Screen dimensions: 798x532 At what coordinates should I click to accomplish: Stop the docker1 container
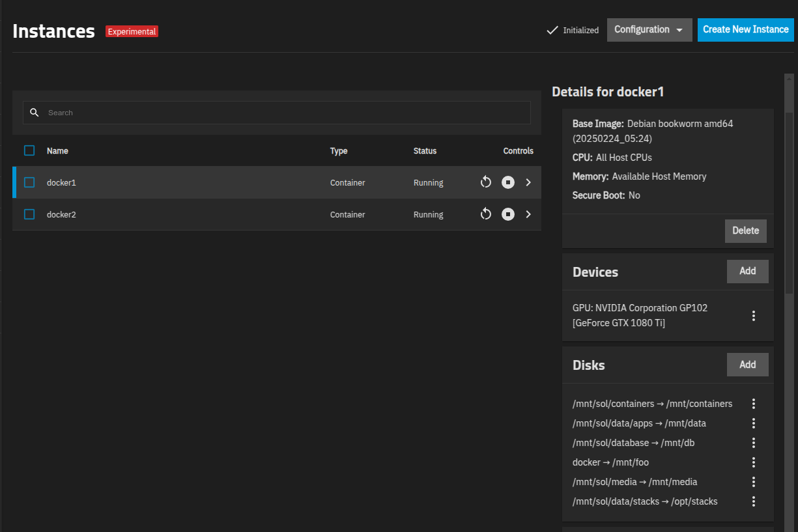[x=508, y=182]
